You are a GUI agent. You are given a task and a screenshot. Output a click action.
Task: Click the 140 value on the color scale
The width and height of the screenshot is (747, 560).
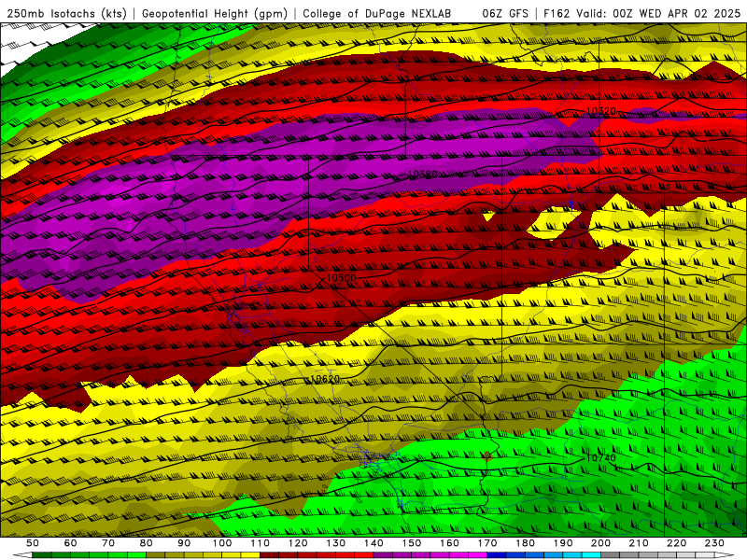coord(373,543)
